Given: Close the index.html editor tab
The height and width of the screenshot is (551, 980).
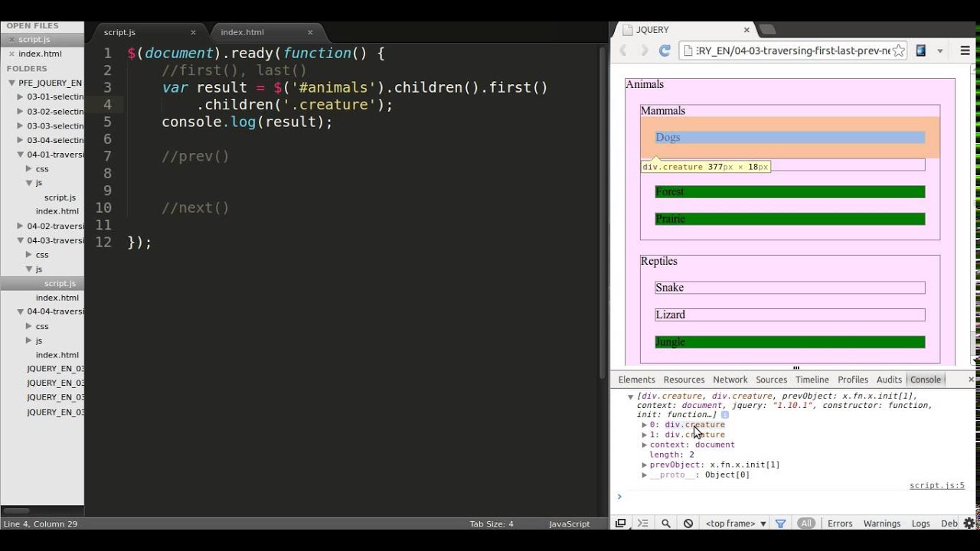Looking at the screenshot, I should [310, 32].
